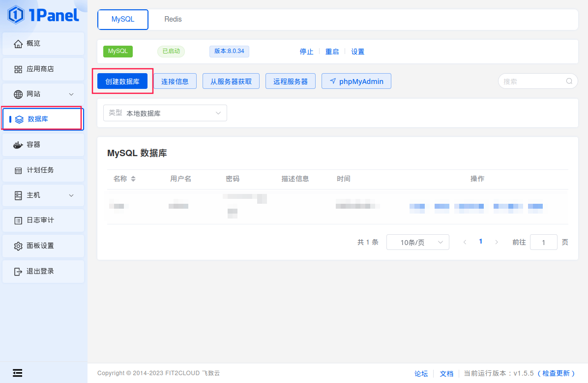Open 应用商店 in the sidebar

pos(43,69)
